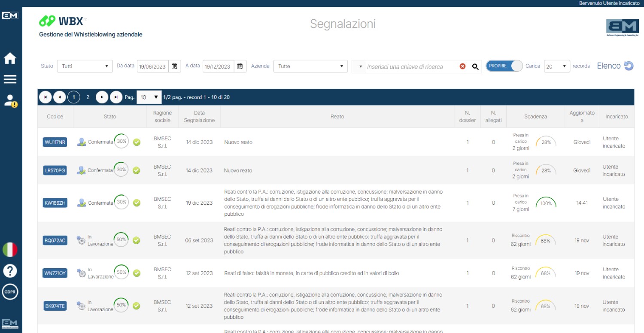
Task: Click gear status icon for BQ672AC
Action: click(x=81, y=240)
